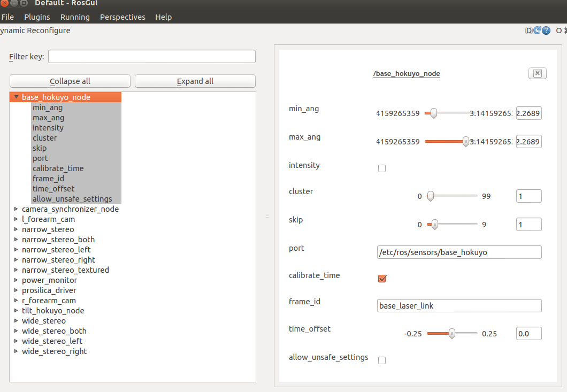The height and width of the screenshot is (392, 567).
Task: Click the Expand all button
Action: click(195, 81)
